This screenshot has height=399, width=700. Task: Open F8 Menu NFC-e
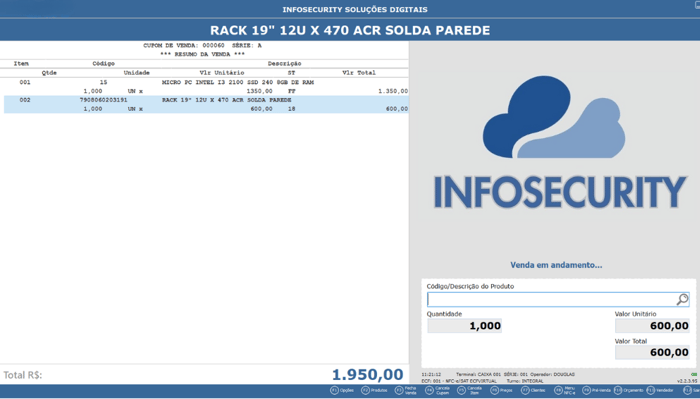pyautogui.click(x=565, y=391)
